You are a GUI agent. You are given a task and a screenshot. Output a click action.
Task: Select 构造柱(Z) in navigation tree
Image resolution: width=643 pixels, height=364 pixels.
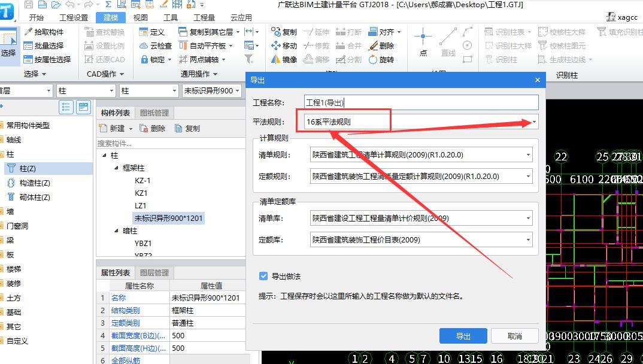[35, 183]
